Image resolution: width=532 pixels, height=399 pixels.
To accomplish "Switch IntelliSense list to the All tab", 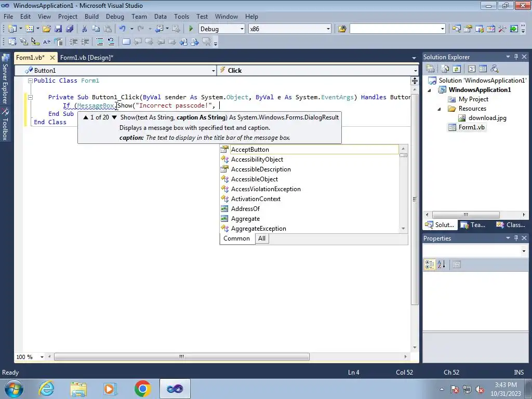I will click(262, 238).
